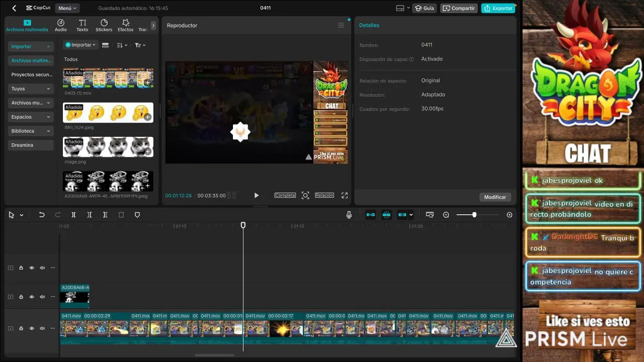
Task: Click the Compartir button
Action: pos(459,8)
